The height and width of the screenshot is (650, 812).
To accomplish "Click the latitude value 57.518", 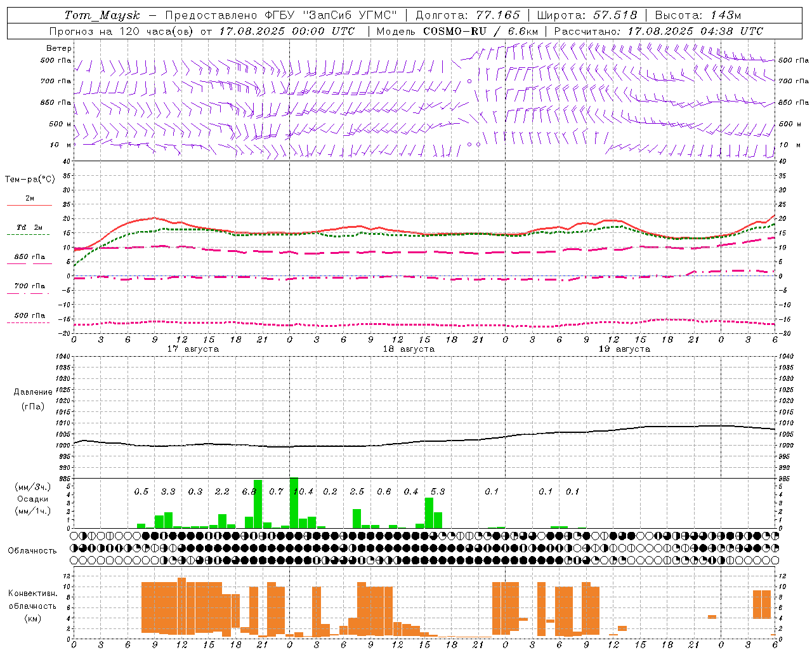I will click(x=615, y=15).
